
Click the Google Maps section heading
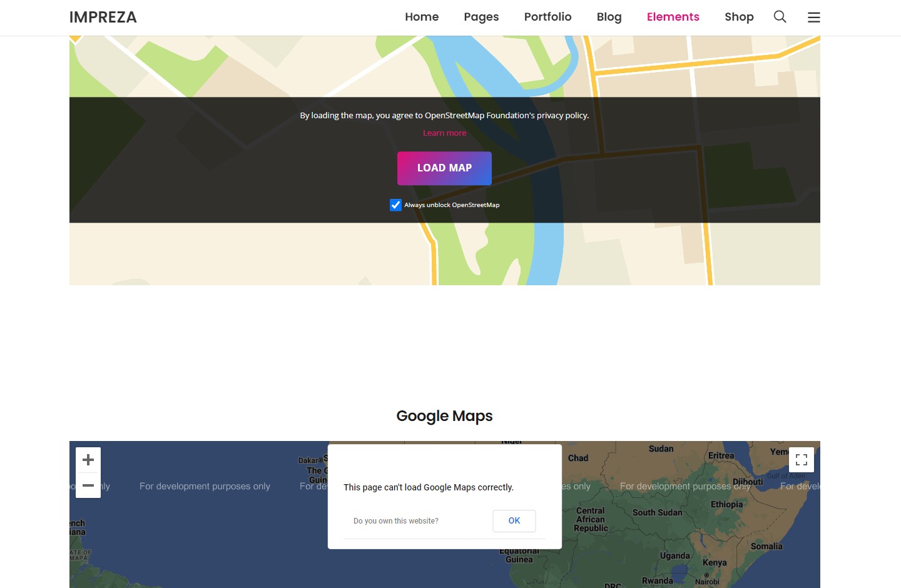(444, 415)
